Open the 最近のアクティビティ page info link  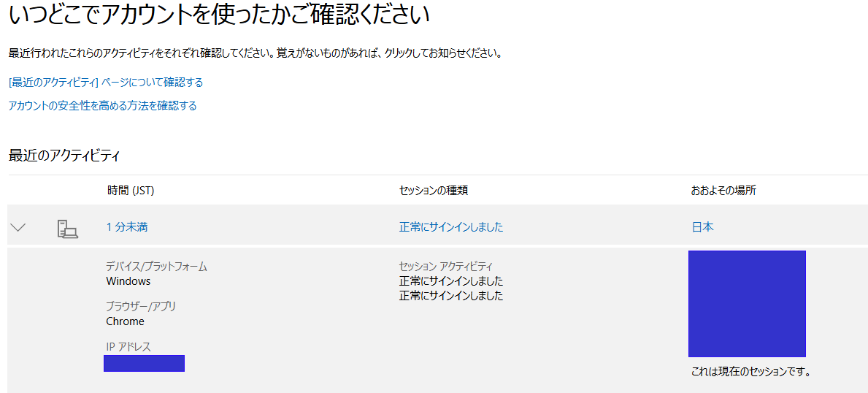point(106,83)
